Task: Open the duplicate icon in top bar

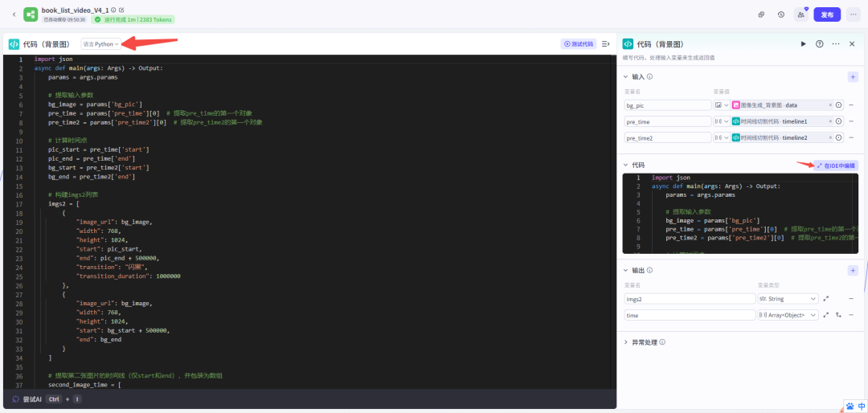Action: tap(761, 15)
